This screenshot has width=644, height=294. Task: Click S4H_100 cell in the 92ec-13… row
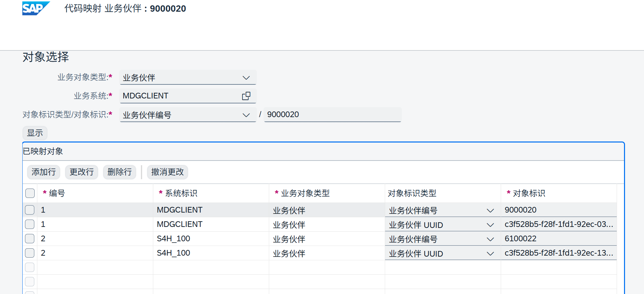click(211, 253)
